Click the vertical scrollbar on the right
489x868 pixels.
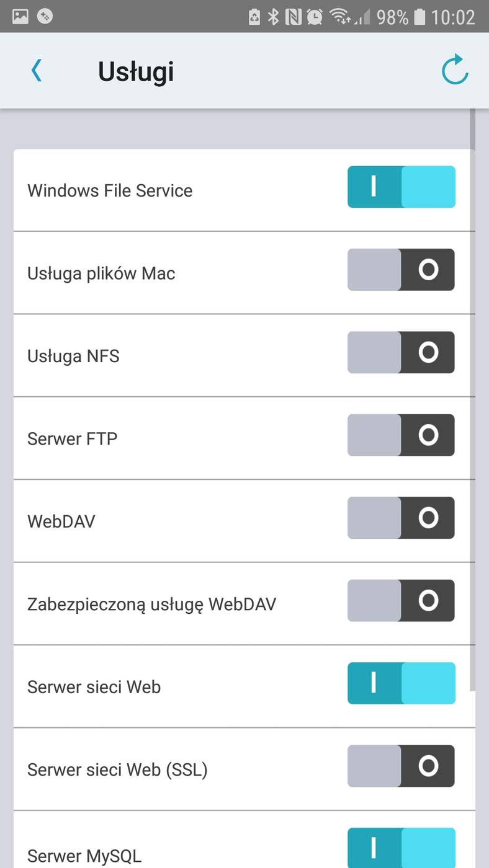click(x=473, y=397)
